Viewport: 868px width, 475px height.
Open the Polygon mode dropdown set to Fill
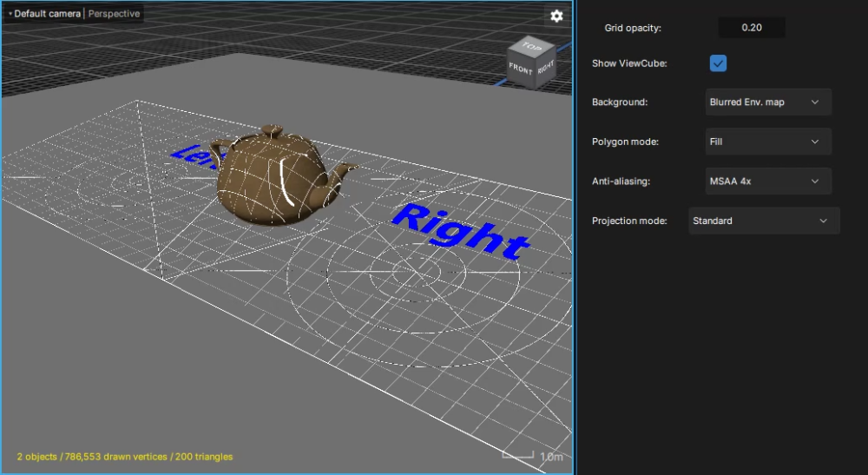[768, 142]
